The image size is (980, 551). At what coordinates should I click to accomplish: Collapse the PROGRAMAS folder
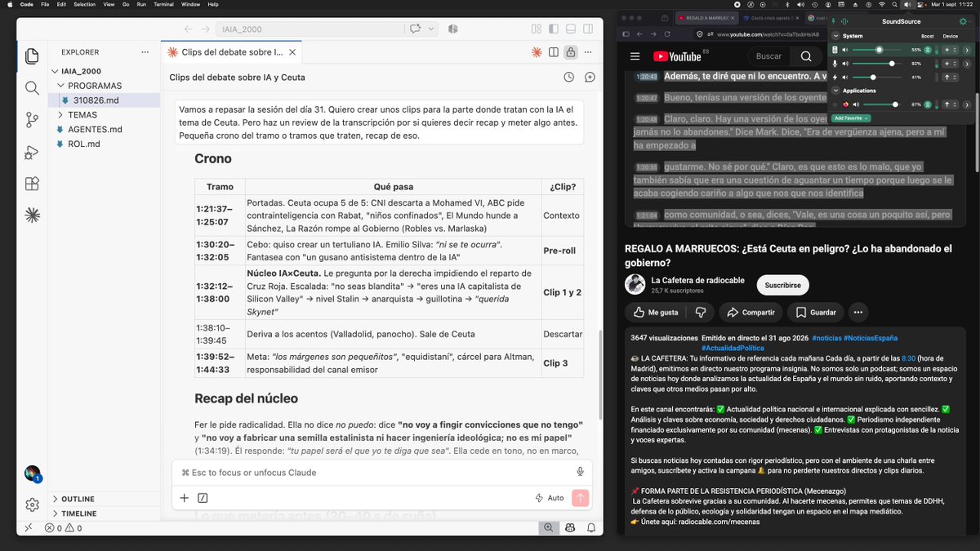(x=95, y=86)
